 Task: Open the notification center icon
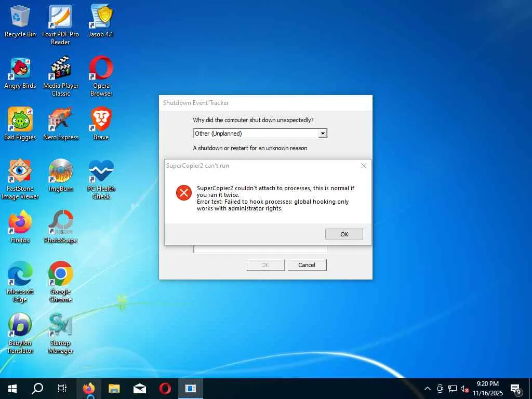(516, 389)
